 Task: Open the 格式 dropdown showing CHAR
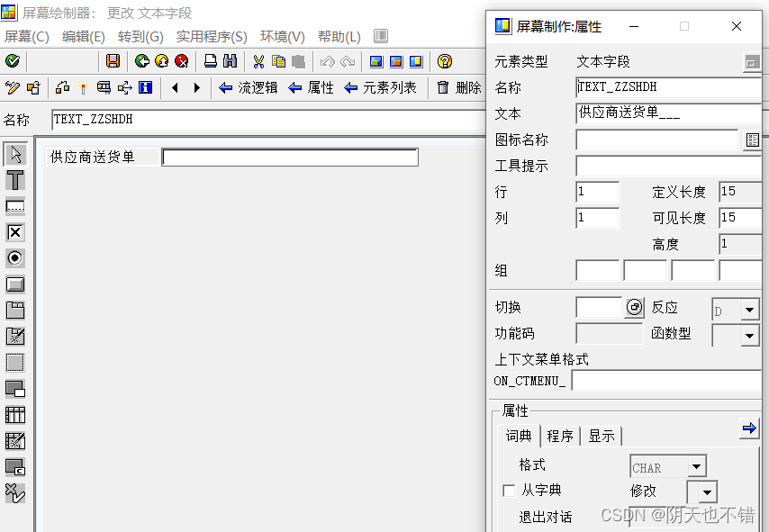(695, 466)
